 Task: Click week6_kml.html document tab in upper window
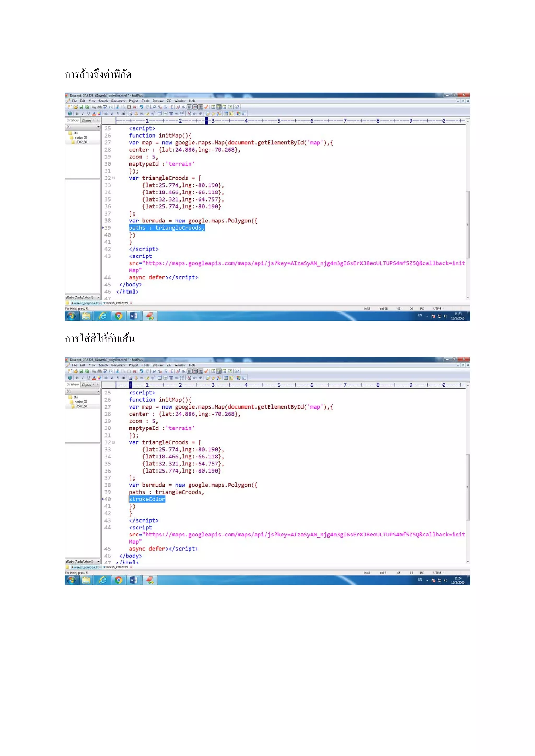(117, 303)
